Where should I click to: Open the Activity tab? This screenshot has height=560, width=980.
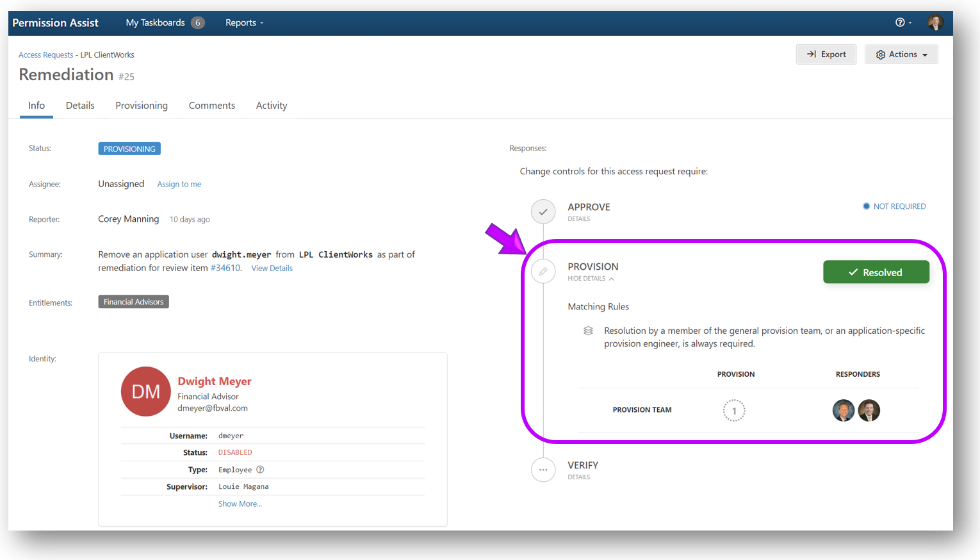(272, 106)
